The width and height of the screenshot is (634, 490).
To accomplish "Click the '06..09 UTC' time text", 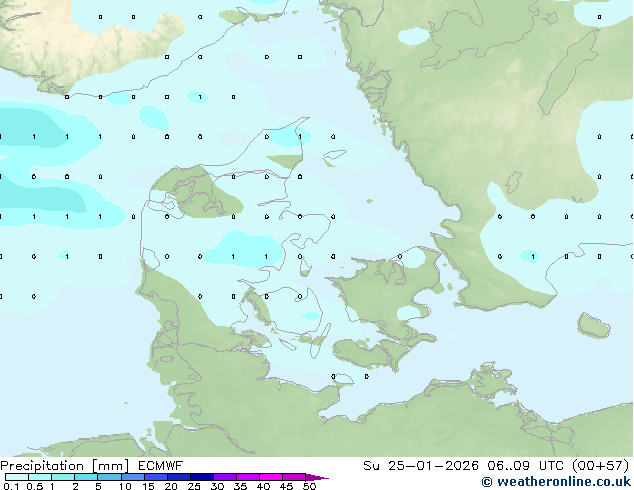I will tap(525, 466).
